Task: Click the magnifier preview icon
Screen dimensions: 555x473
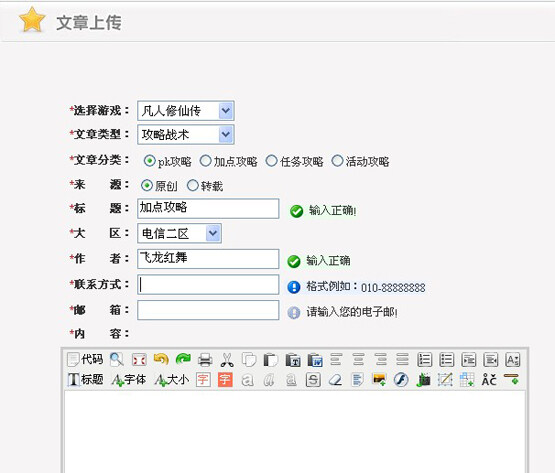Action: 116,360
